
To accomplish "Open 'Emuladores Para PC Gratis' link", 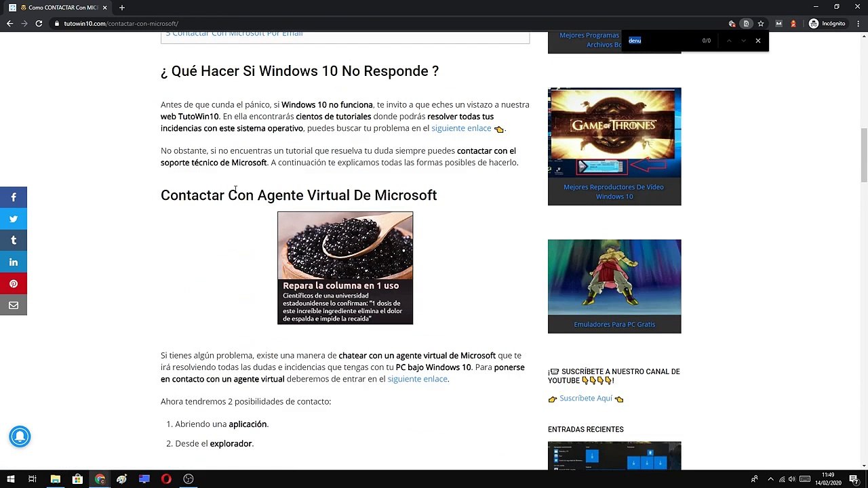I will point(614,324).
